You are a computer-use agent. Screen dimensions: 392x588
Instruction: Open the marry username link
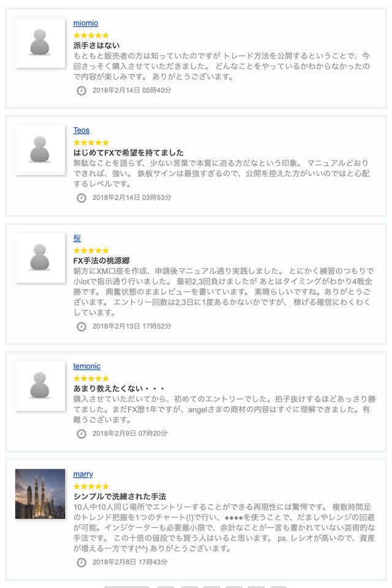click(83, 474)
